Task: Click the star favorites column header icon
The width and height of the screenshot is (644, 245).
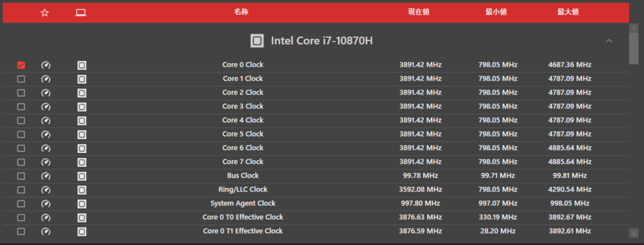Action: point(45,13)
